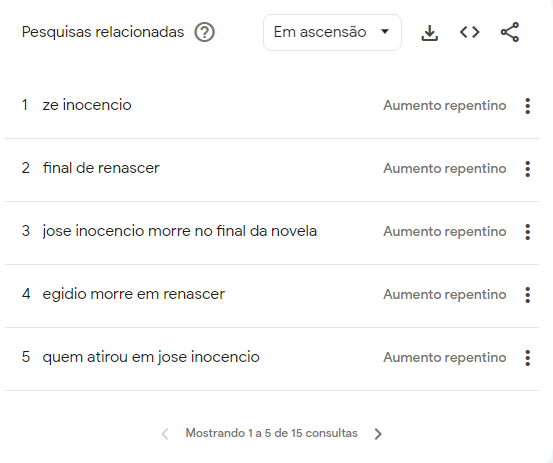Download related searches as CSV
This screenshot has height=463, width=553.
[430, 32]
